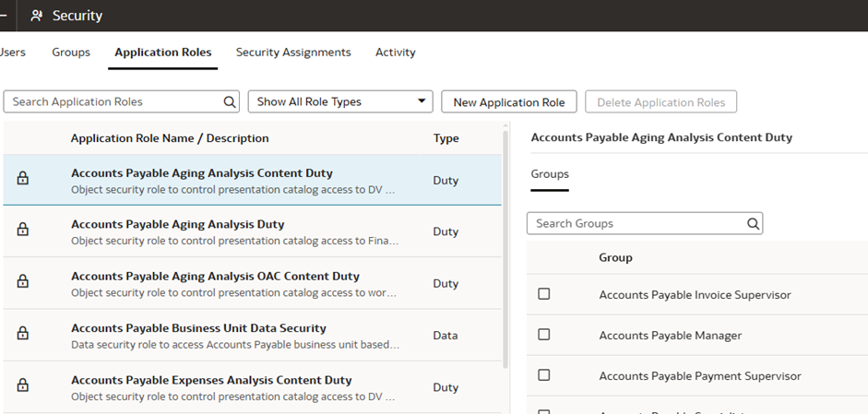Screen dimensions: 868x414
Task: Click the Security users icon in header
Action: pyautogui.click(x=37, y=16)
